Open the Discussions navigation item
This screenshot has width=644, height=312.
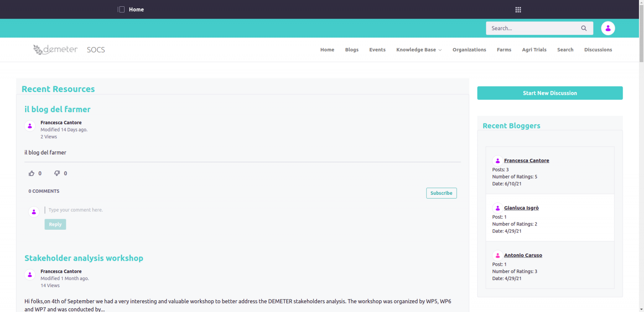[x=598, y=50]
